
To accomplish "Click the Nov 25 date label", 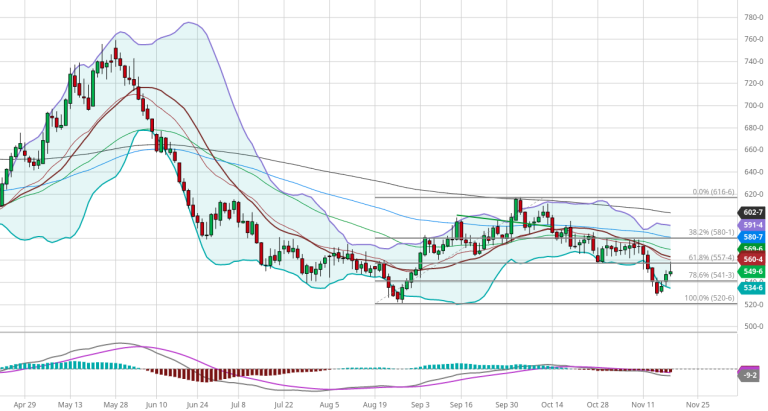I will click(697, 406).
